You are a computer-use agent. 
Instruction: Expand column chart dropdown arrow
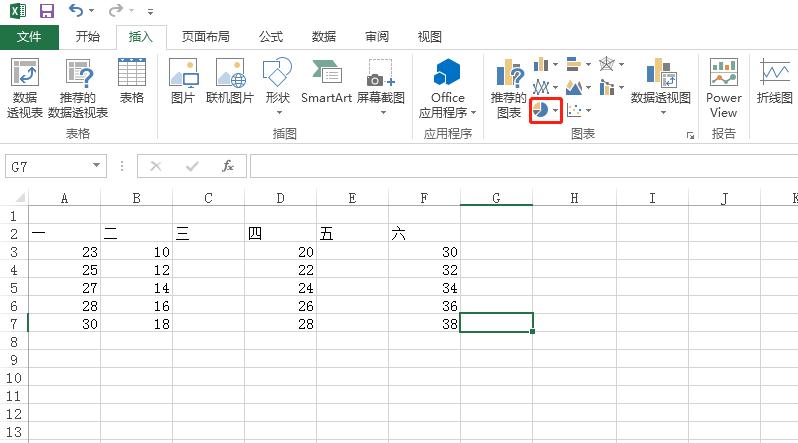[x=555, y=65]
